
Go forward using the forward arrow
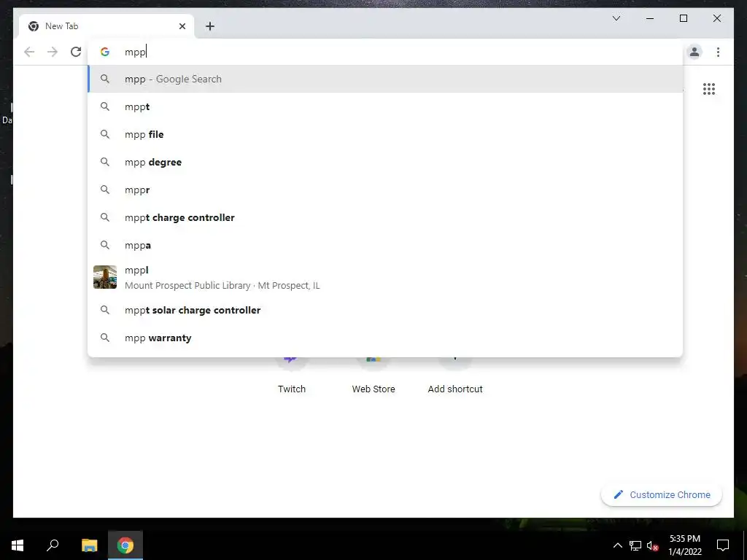(53, 52)
